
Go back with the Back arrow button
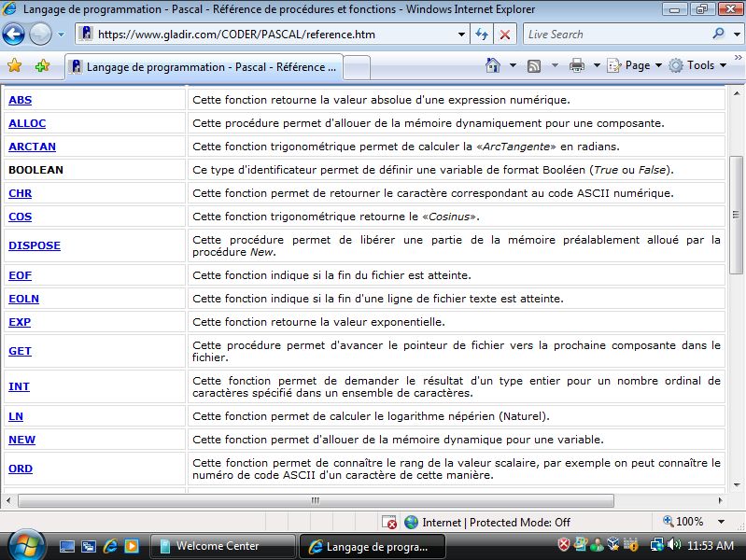(13, 35)
